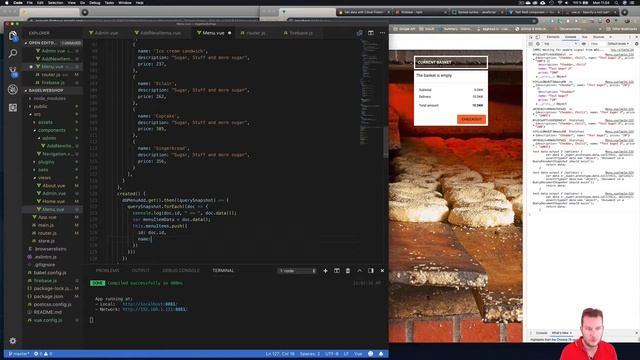
Task: Click the Wi-Fi icon in macOS menu bar
Action: [x=560, y=2]
